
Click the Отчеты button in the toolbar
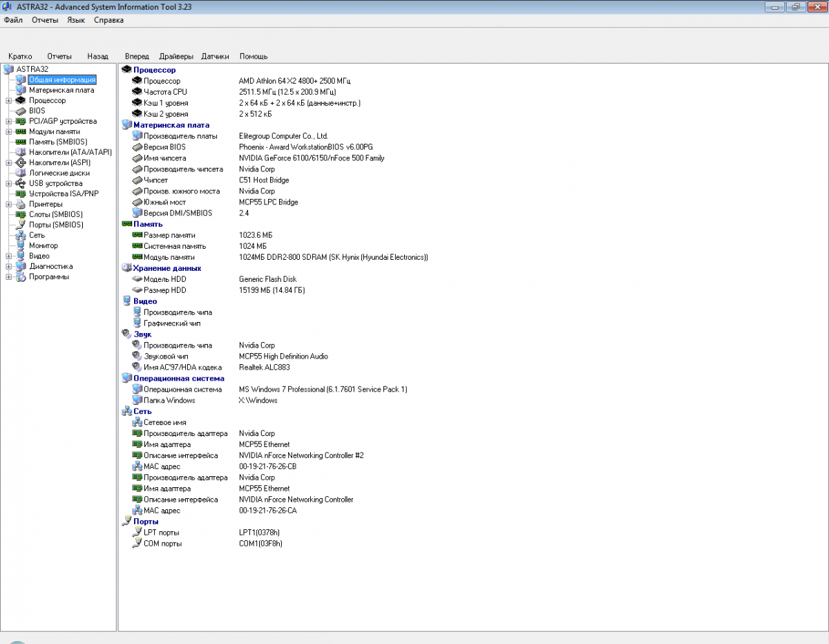click(59, 56)
